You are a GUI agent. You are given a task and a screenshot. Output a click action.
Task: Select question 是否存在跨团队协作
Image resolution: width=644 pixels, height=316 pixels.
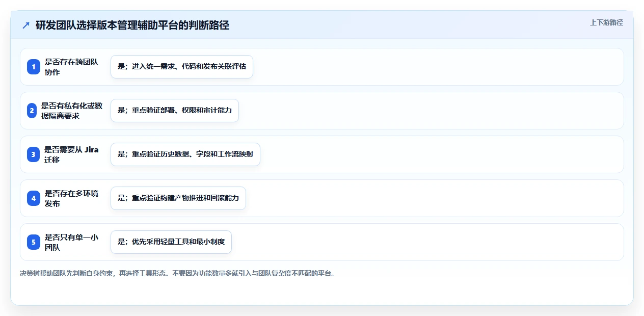point(71,67)
